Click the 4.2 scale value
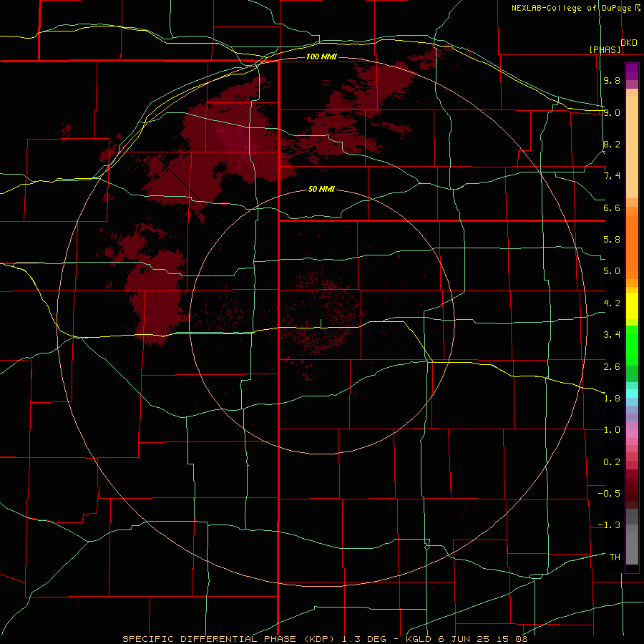Image resolution: width=644 pixels, height=644 pixels. (x=612, y=303)
